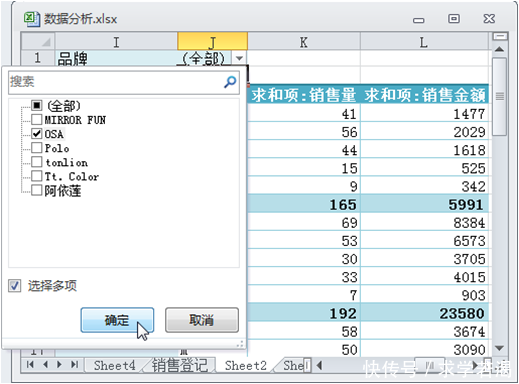Select column J header
Image resolution: width=519 pixels, height=384 pixels.
[x=212, y=42]
